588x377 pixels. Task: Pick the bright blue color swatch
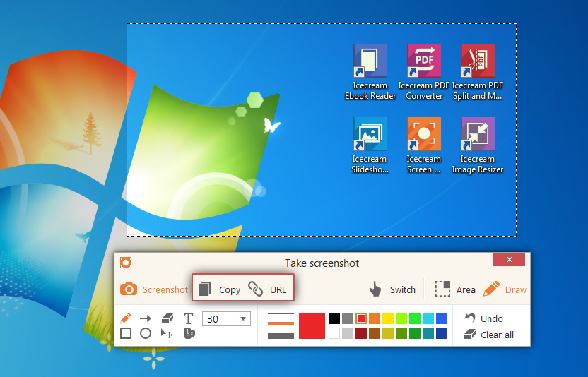[442, 318]
